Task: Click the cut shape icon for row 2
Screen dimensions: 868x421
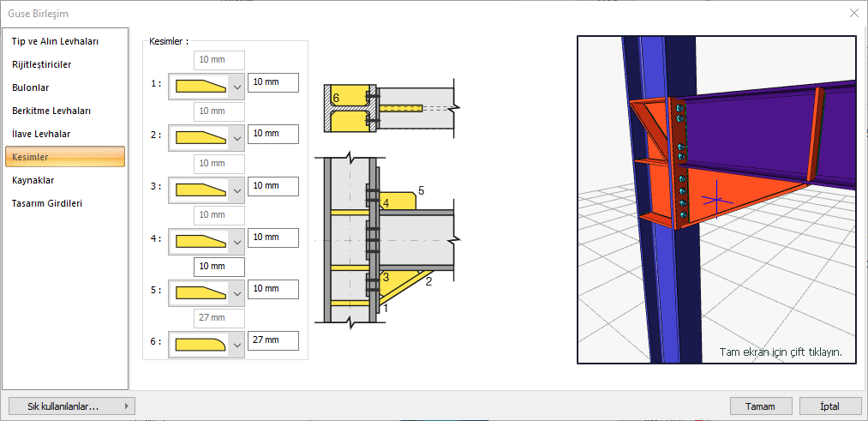Action: pyautogui.click(x=201, y=137)
